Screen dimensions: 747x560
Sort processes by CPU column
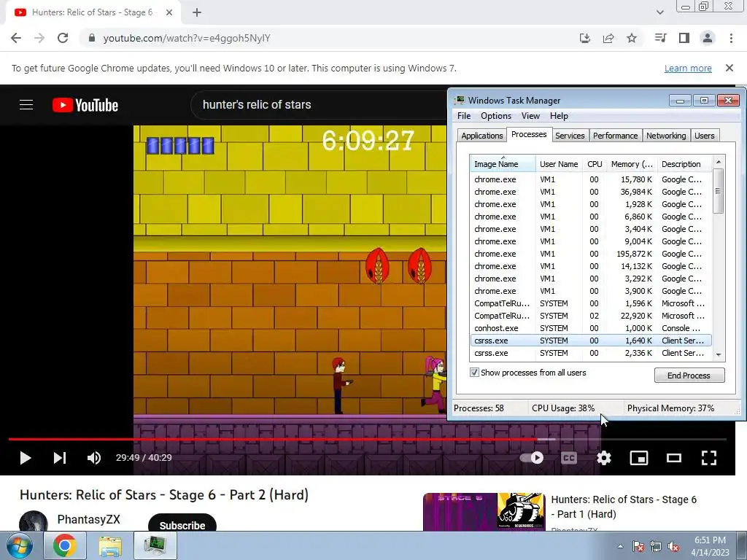595,164
